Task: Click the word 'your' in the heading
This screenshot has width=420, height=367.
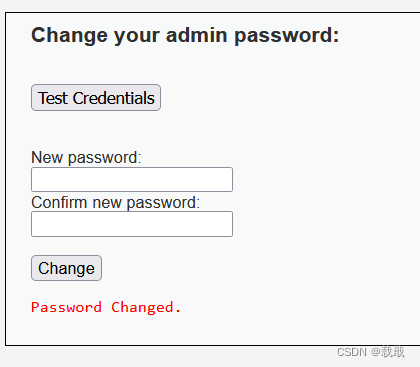Action: (x=137, y=36)
